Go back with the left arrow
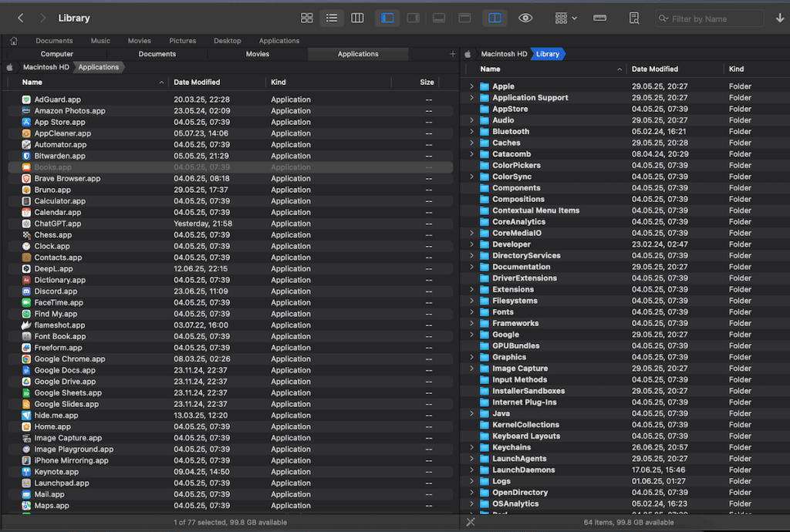The height and width of the screenshot is (532, 790). click(x=21, y=19)
